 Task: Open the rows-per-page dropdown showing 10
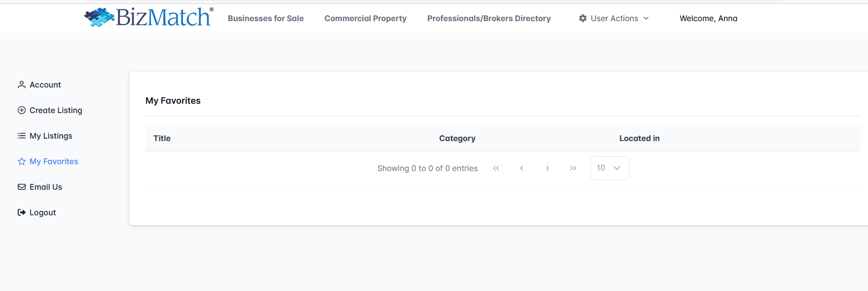click(610, 168)
